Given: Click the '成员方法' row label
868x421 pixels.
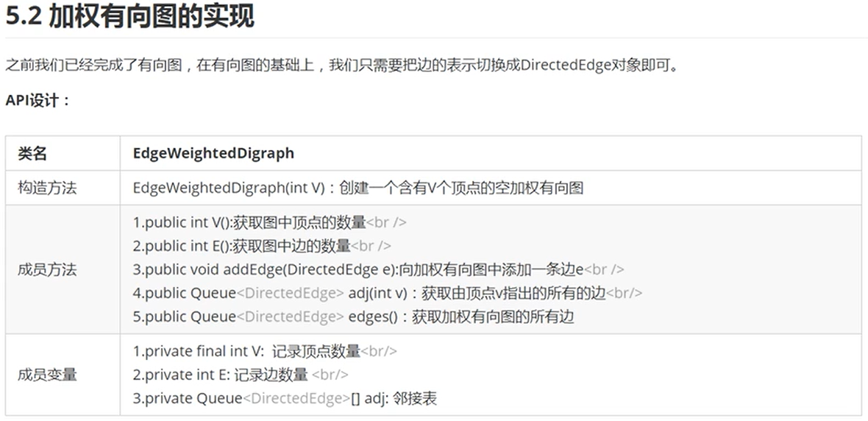Looking at the screenshot, I should [47, 270].
